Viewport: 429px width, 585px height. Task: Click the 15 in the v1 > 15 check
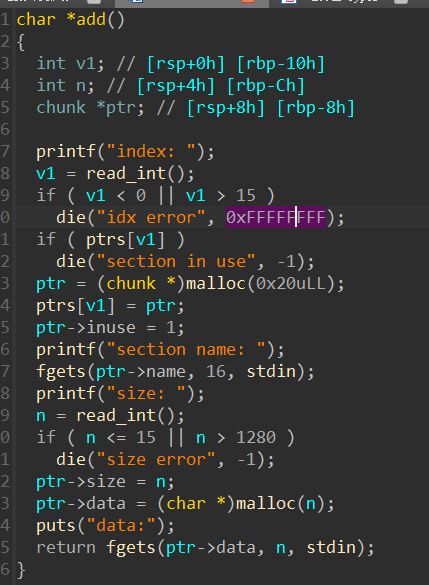tap(246, 195)
